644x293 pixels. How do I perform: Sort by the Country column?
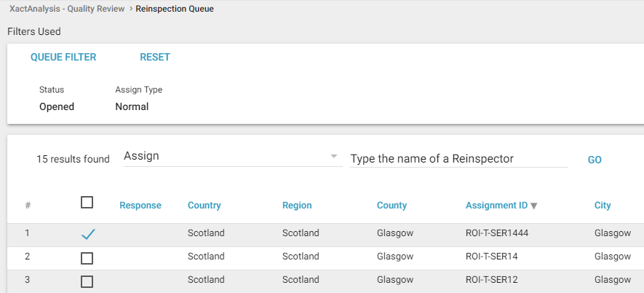click(204, 206)
